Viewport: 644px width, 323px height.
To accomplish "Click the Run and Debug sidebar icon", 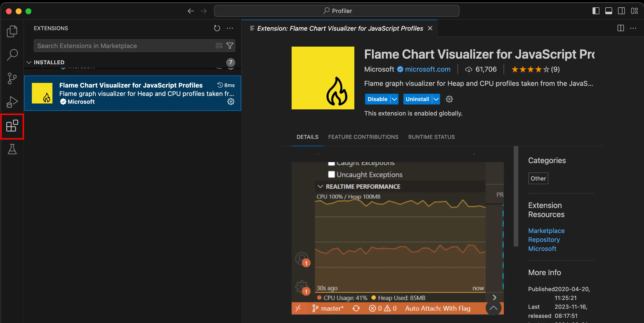I will click(x=12, y=101).
